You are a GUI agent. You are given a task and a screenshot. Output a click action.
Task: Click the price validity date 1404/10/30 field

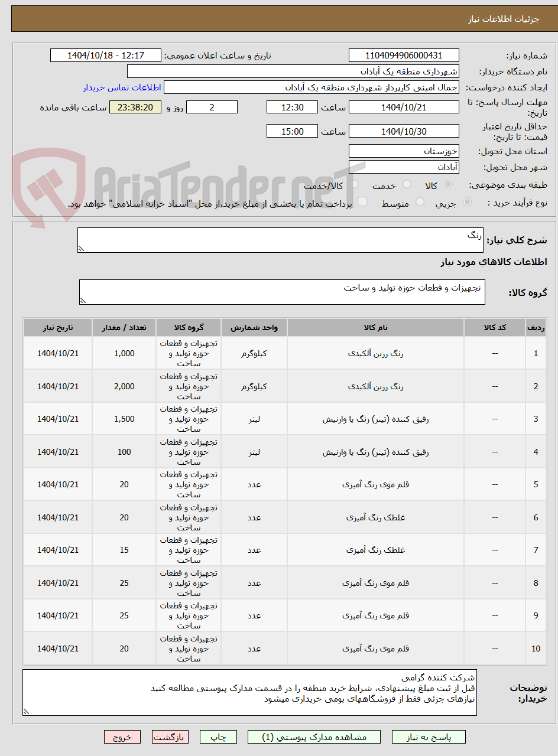[x=404, y=131]
